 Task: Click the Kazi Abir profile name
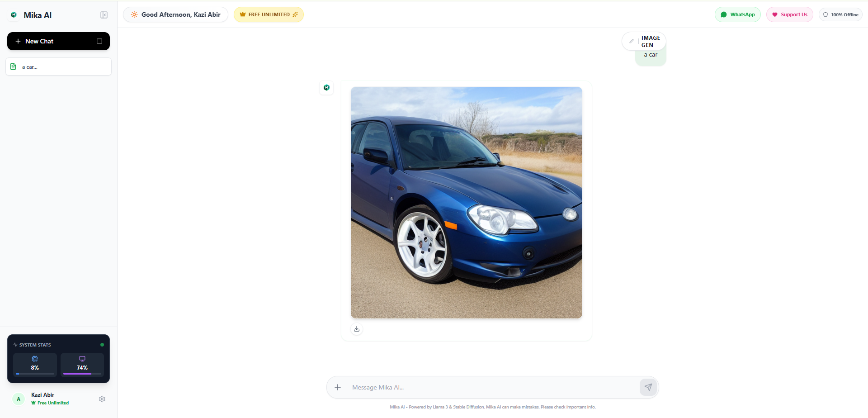pos(42,395)
